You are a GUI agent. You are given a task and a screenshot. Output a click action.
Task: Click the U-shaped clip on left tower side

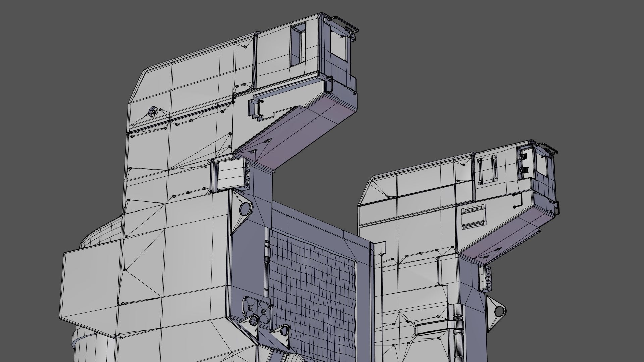click(x=259, y=108)
